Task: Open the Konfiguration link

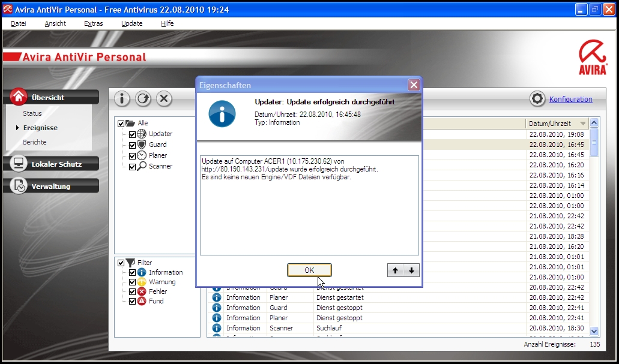Action: [x=570, y=100]
